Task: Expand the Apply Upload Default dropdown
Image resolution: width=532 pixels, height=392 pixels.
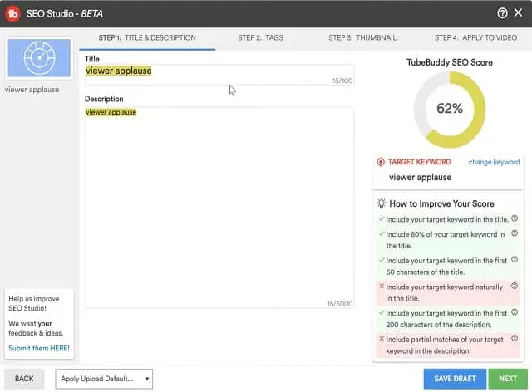Action: [104, 379]
